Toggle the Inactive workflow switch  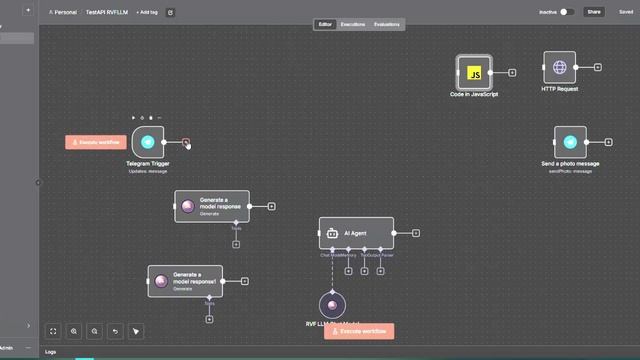[567, 12]
